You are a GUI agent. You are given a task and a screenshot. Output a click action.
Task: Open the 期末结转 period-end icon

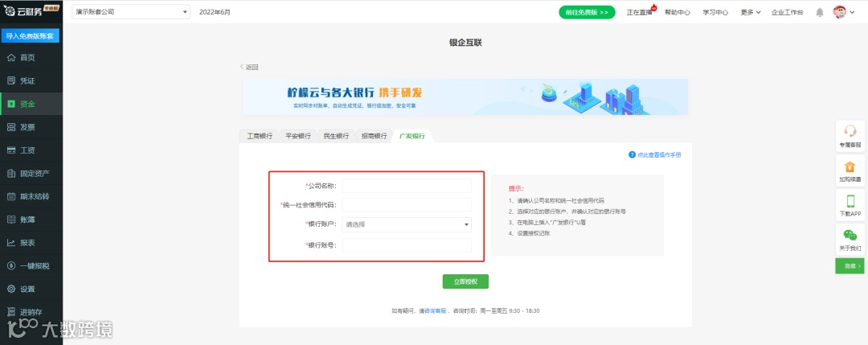(x=11, y=196)
